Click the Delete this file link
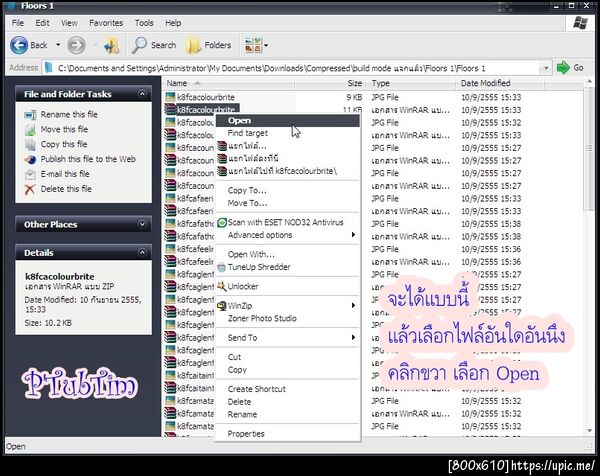 click(66, 189)
